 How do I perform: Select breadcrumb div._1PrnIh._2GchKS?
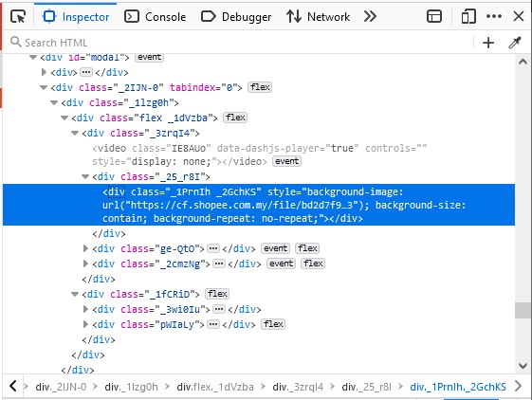[x=458, y=387]
